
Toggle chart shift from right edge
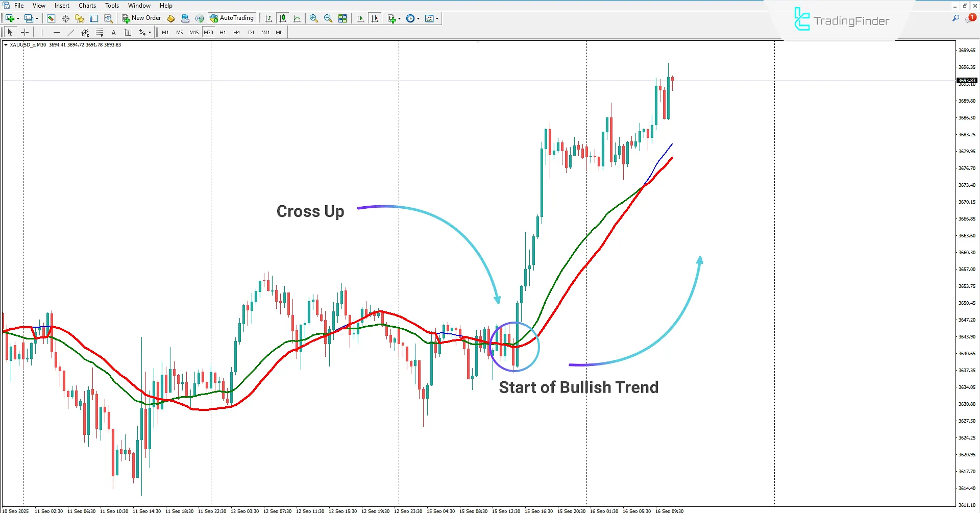pos(375,18)
